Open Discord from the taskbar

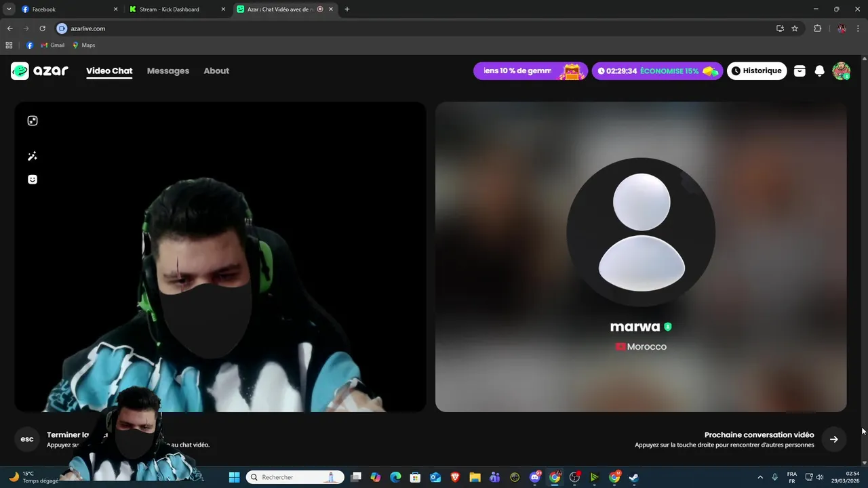click(x=535, y=477)
